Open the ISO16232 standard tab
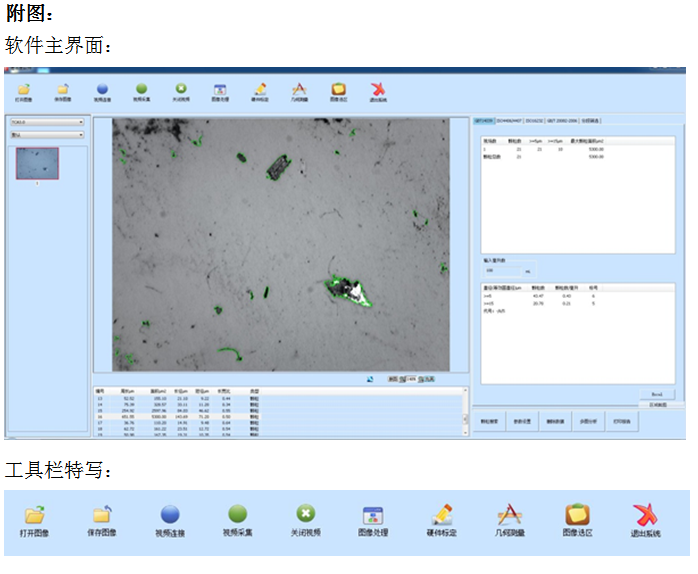Viewport: 698px width, 574px height. 534,121
